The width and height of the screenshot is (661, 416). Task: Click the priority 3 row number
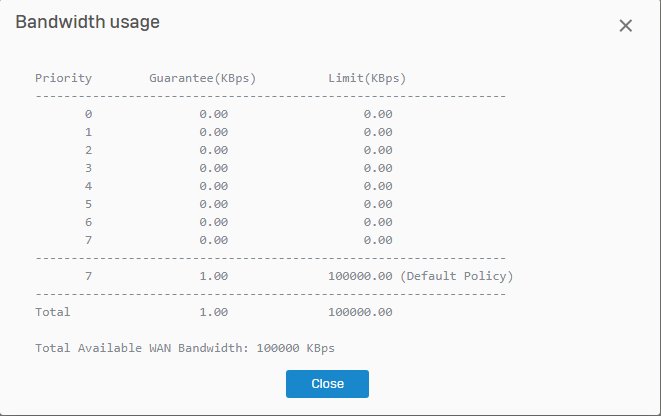click(89, 168)
